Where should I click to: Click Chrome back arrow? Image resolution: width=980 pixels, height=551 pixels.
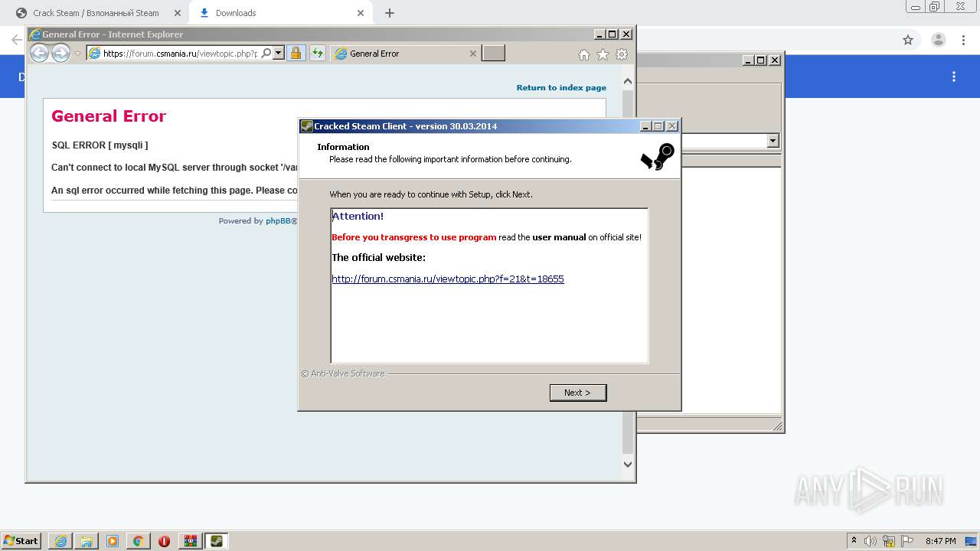(16, 40)
